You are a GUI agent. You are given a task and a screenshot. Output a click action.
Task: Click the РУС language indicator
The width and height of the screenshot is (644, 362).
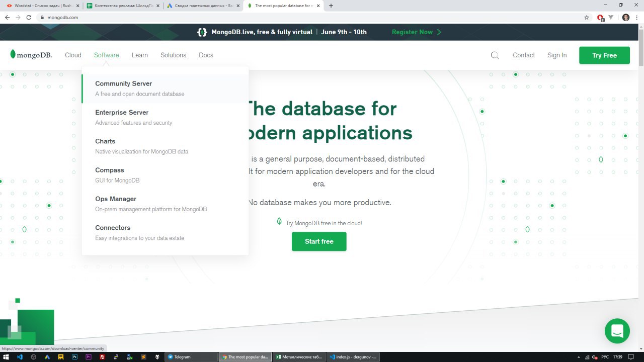605,357
